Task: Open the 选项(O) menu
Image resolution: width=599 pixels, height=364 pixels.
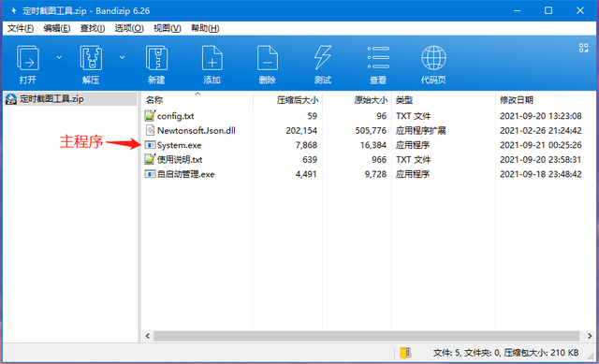Action: tap(129, 28)
